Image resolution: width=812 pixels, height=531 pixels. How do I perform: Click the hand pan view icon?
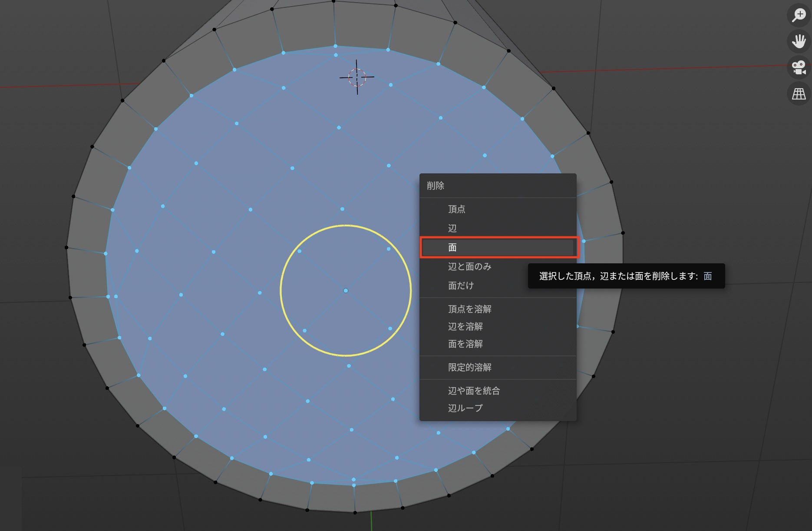[x=799, y=41]
